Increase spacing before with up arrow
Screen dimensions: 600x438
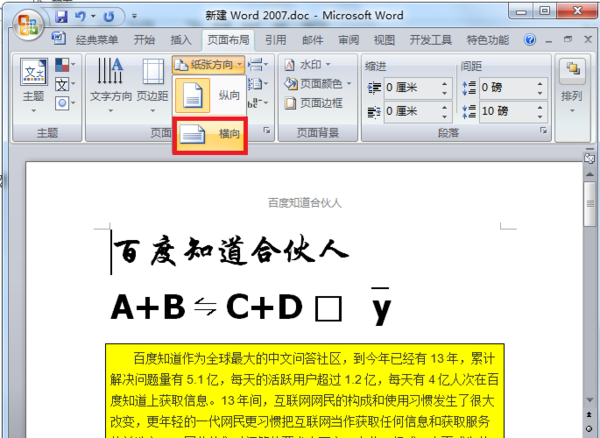(540, 83)
